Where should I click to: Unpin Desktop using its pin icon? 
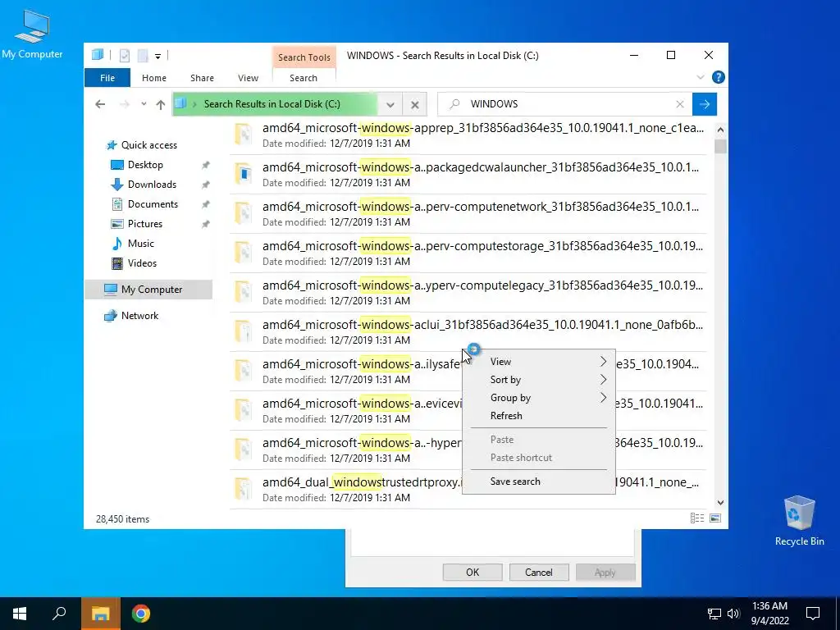[205, 165]
